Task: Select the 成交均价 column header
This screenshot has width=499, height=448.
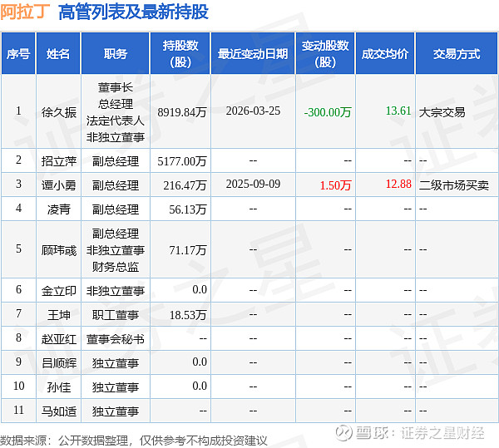Action: click(385, 53)
